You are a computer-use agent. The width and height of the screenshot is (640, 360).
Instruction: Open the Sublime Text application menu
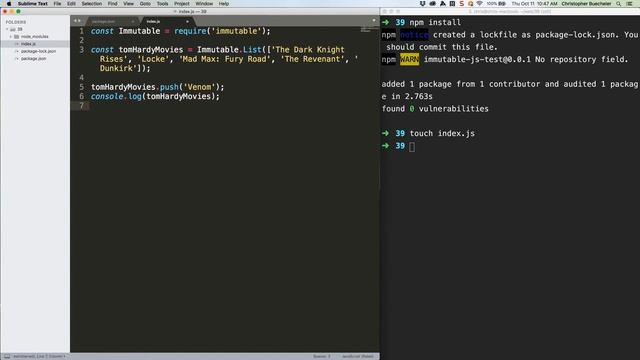(x=33, y=3)
